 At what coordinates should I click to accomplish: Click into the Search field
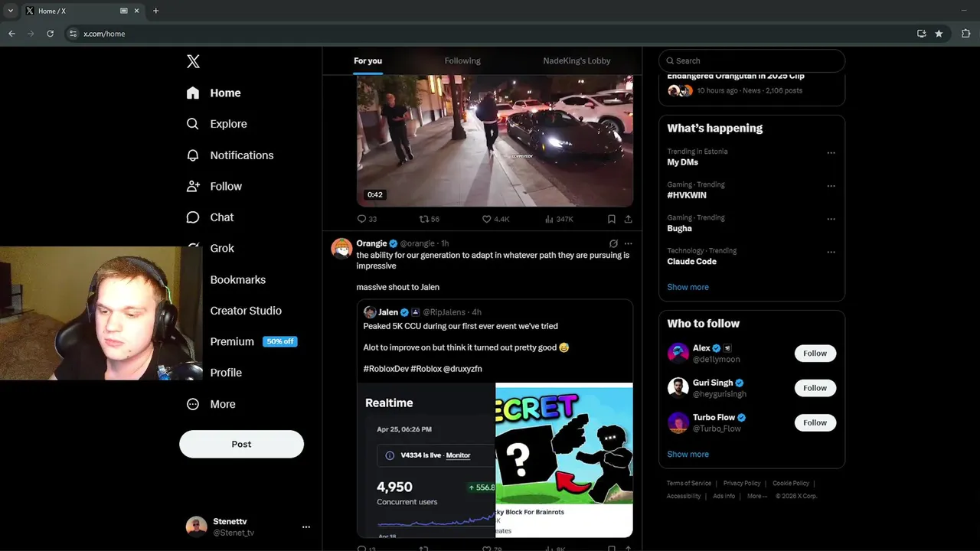[x=752, y=60]
